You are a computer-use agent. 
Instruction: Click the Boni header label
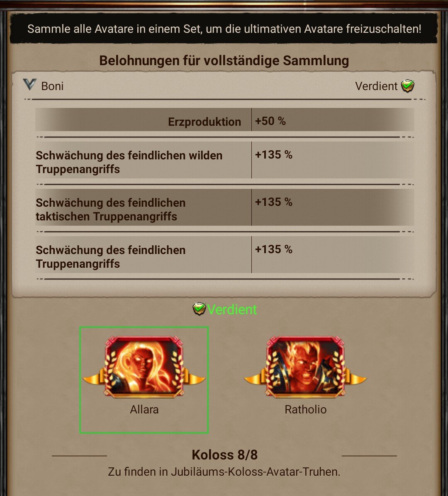point(52,86)
